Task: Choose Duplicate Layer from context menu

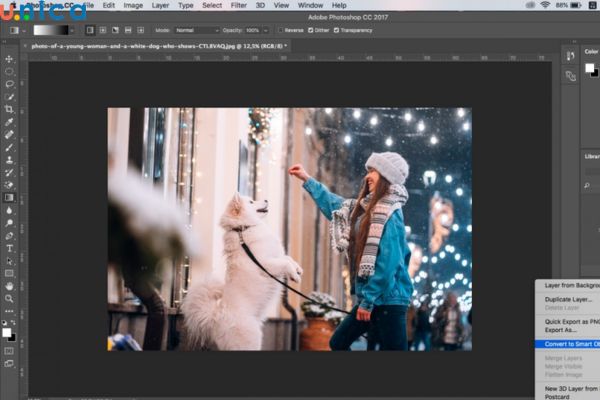Action: coord(567,299)
